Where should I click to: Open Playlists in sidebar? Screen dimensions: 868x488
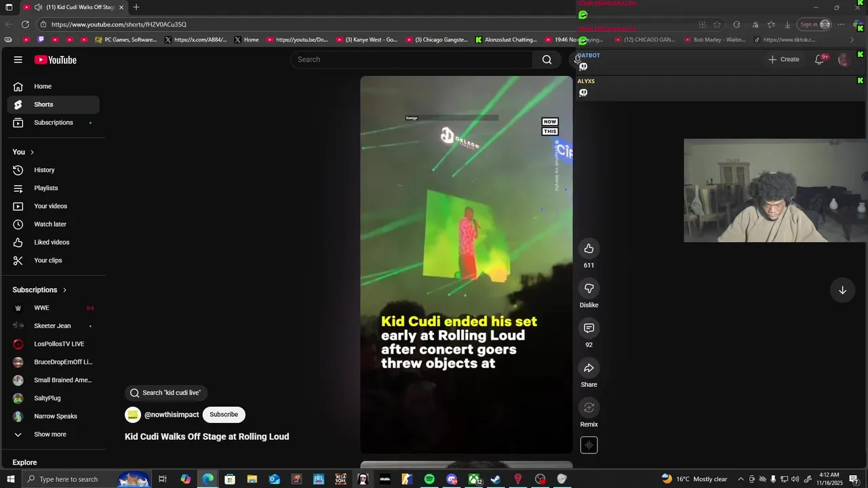(x=54, y=188)
